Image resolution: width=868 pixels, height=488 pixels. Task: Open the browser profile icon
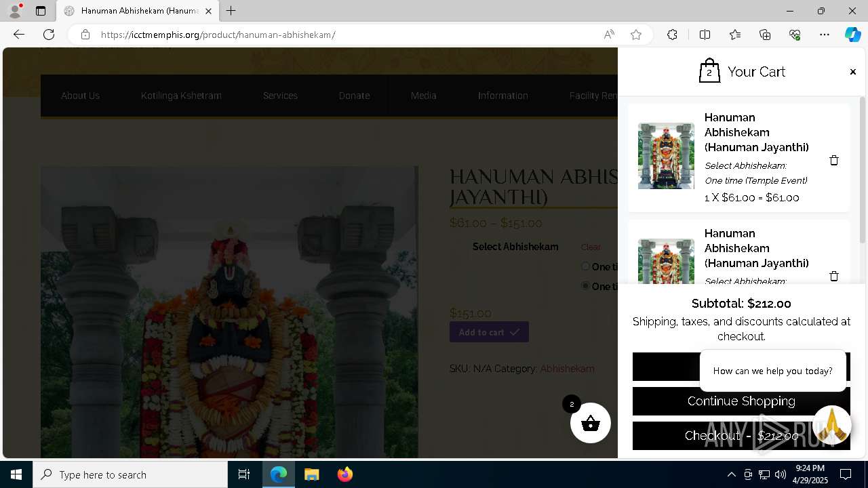point(14,11)
